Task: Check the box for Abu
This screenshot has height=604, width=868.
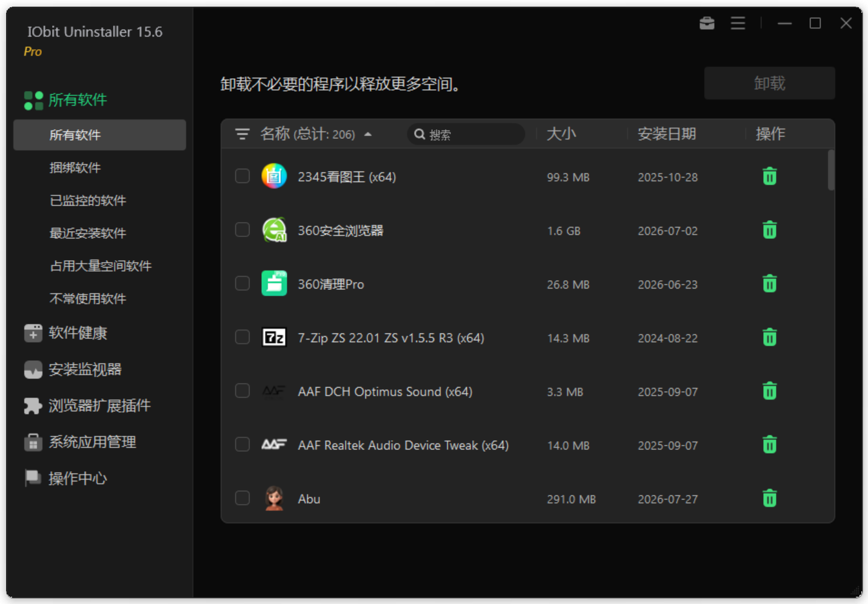Action: click(242, 498)
